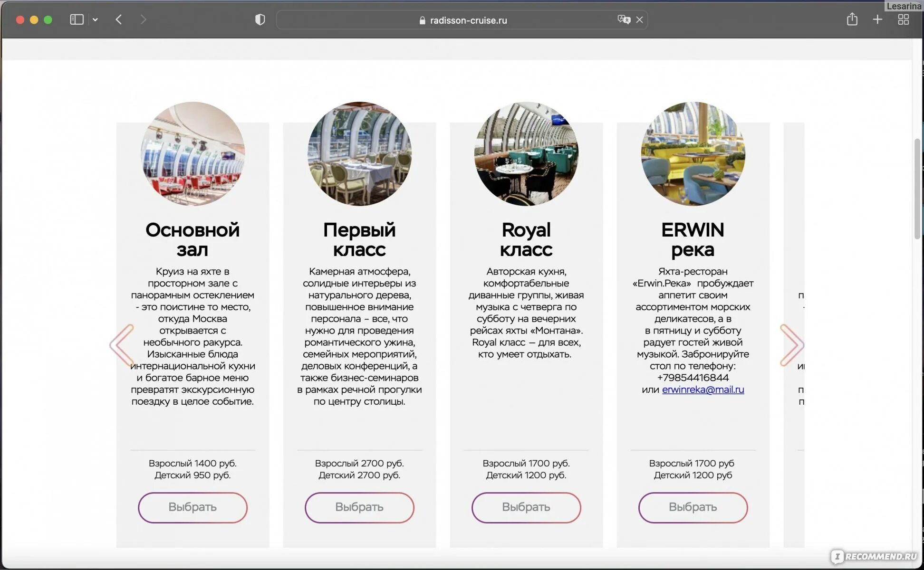Show the tab overview grid icon
The width and height of the screenshot is (924, 570).
pyautogui.click(x=903, y=19)
